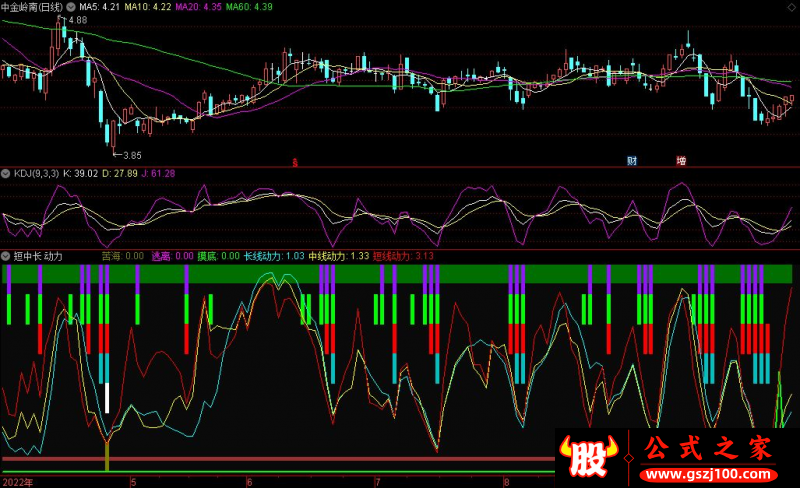Open the KDJ indicator dropdown arrow

click(6, 174)
